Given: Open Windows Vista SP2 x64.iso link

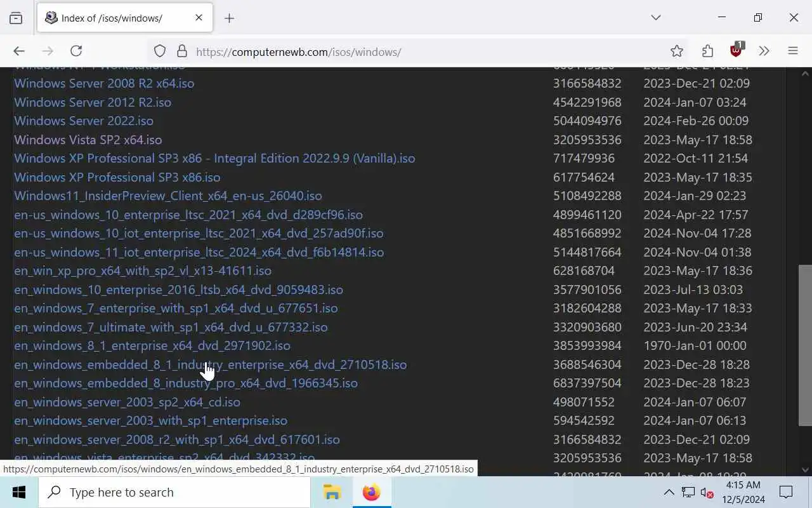Looking at the screenshot, I should 88,140.
